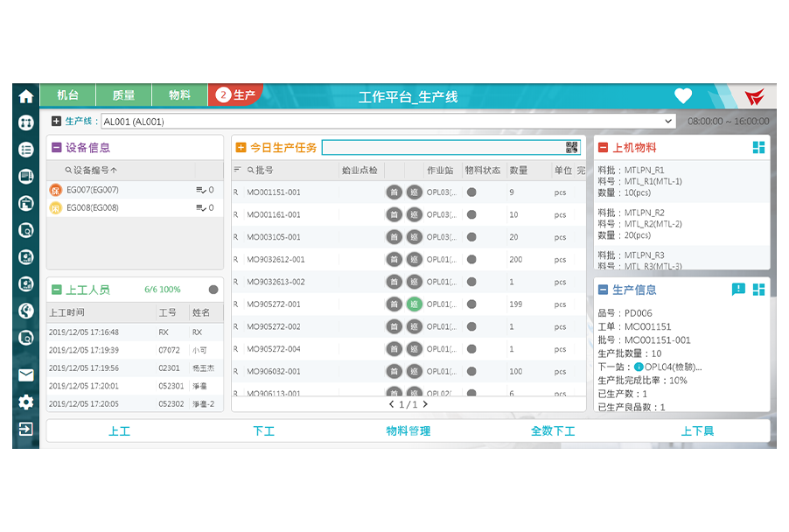Collapse the 生产信息 panel
Screen dimensions: 789x532
tap(603, 290)
